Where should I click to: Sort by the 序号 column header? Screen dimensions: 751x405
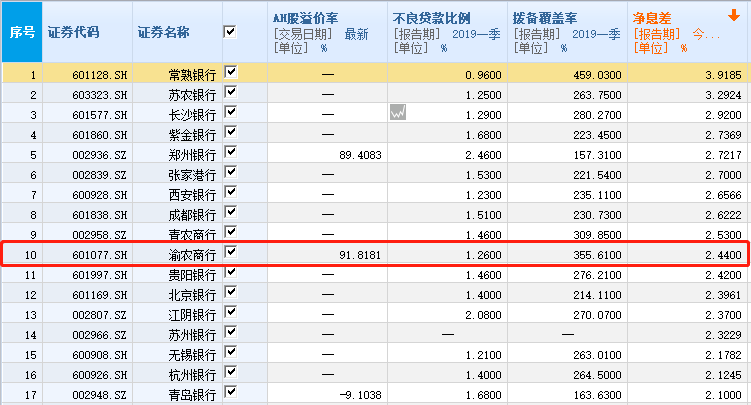tap(22, 32)
